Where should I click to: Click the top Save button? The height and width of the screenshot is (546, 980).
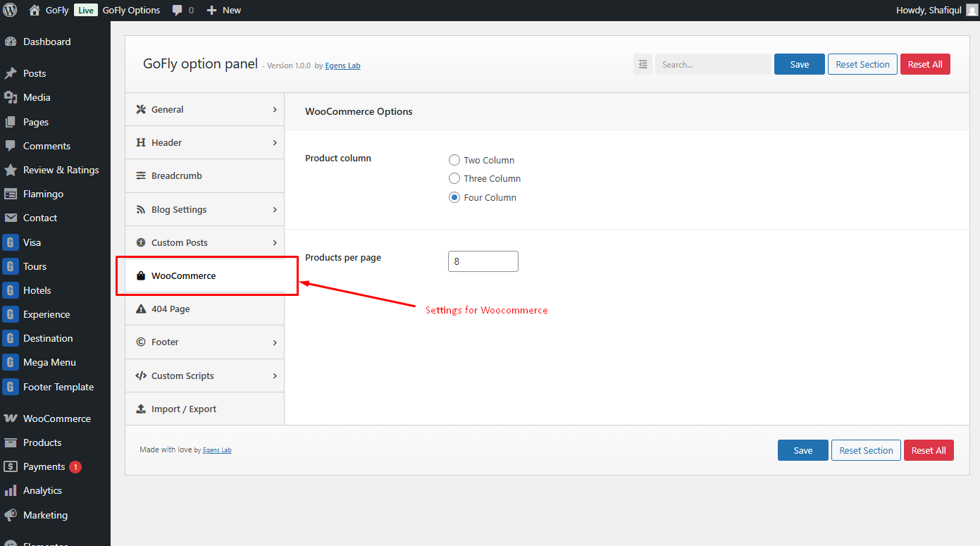(800, 64)
